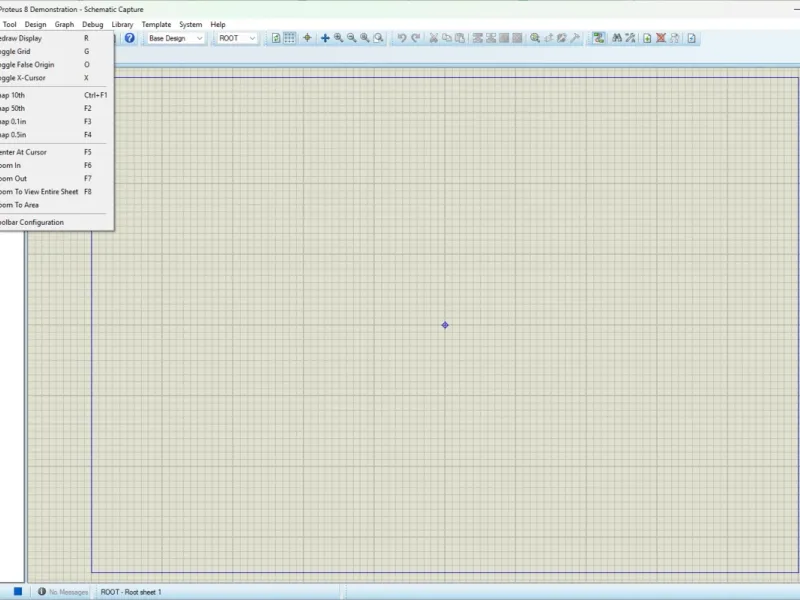The height and width of the screenshot is (600, 800).
Task: Open Toolbar Configuration from the menu
Action: pos(55,223)
